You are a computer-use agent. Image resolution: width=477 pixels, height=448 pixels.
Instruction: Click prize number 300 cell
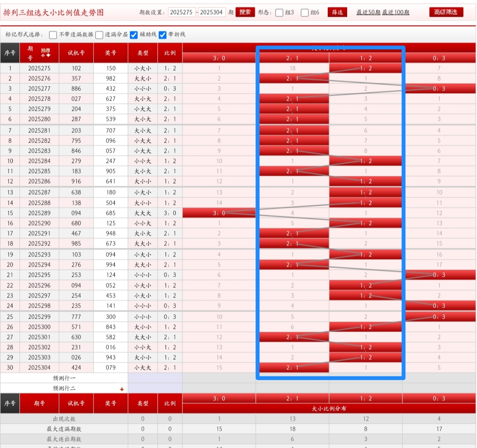(x=111, y=317)
